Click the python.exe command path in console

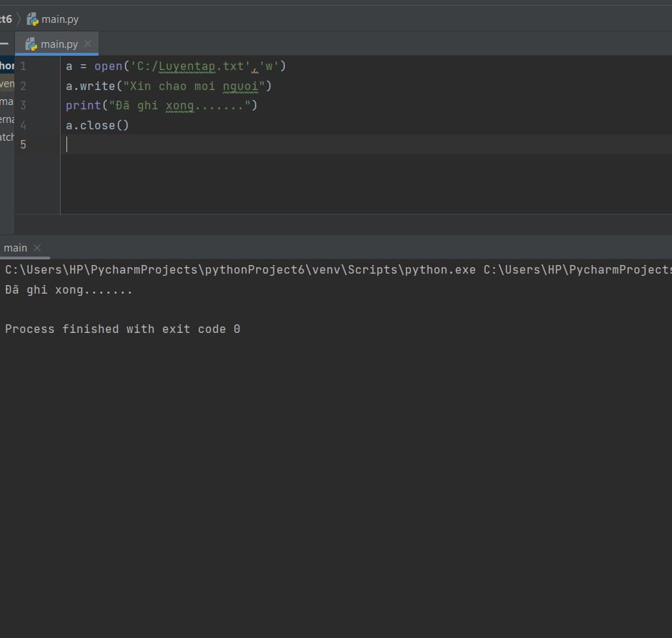coord(241,269)
